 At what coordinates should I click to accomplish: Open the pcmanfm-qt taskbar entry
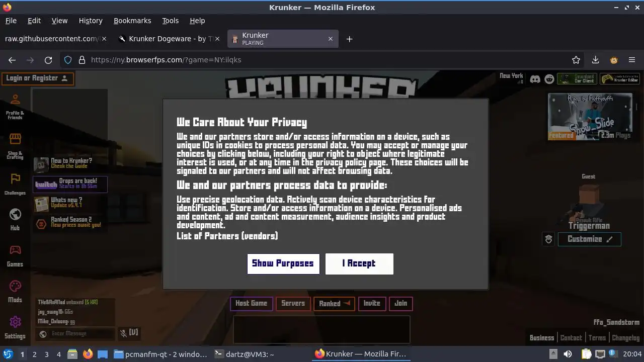pyautogui.click(x=160, y=354)
